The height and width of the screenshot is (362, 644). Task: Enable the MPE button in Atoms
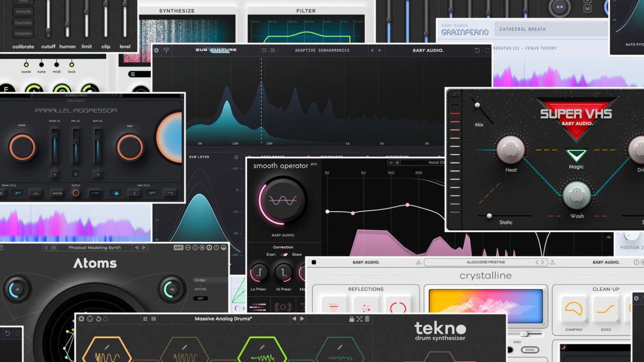(x=178, y=248)
